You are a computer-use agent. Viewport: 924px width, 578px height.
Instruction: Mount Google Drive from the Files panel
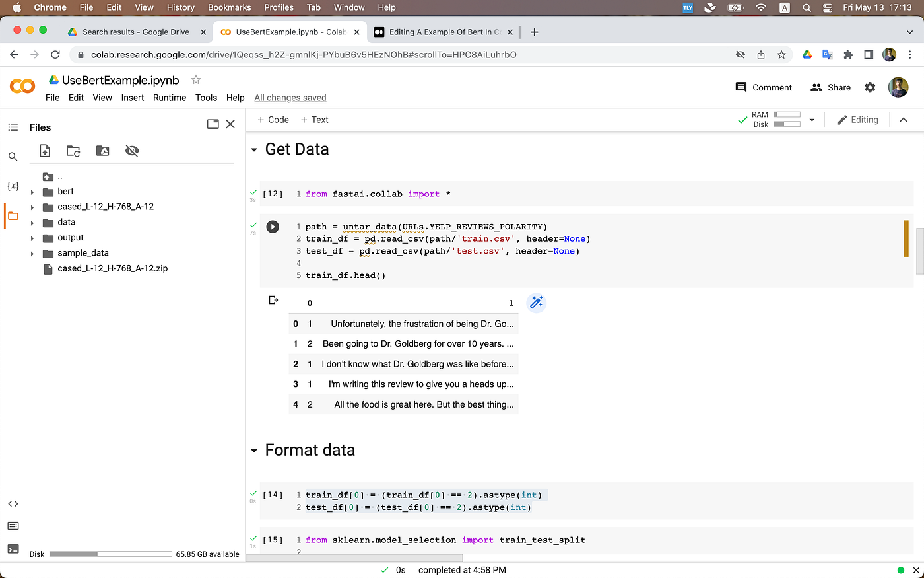pos(102,151)
